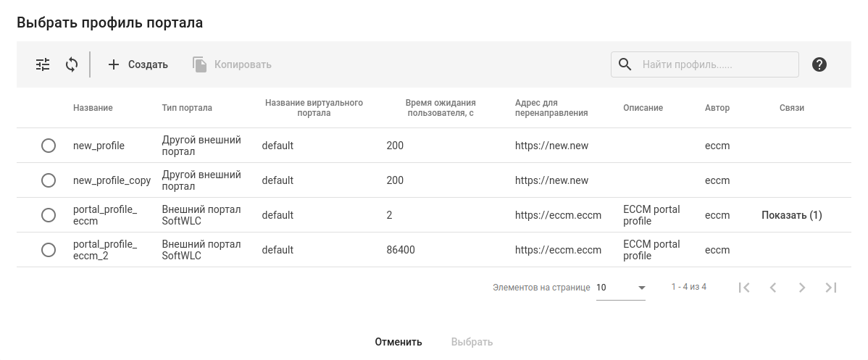Select new_profile_copy radio button
The height and width of the screenshot is (360, 868).
pos(49,180)
